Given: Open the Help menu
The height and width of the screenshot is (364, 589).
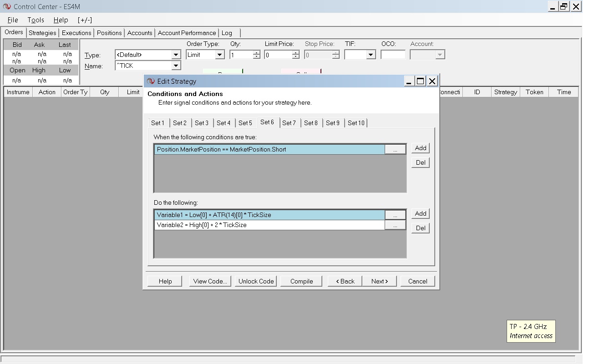Looking at the screenshot, I should pos(61,20).
